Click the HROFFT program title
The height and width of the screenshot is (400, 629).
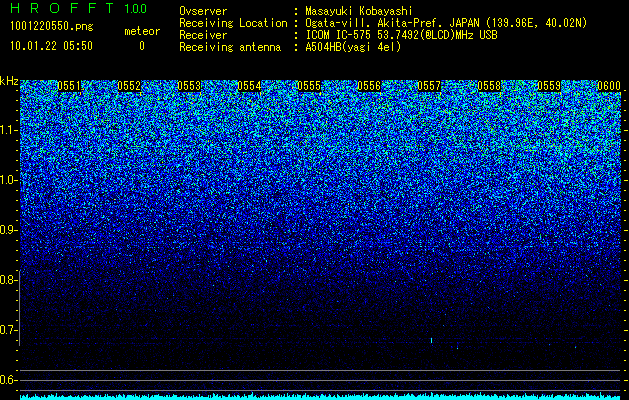62,8
